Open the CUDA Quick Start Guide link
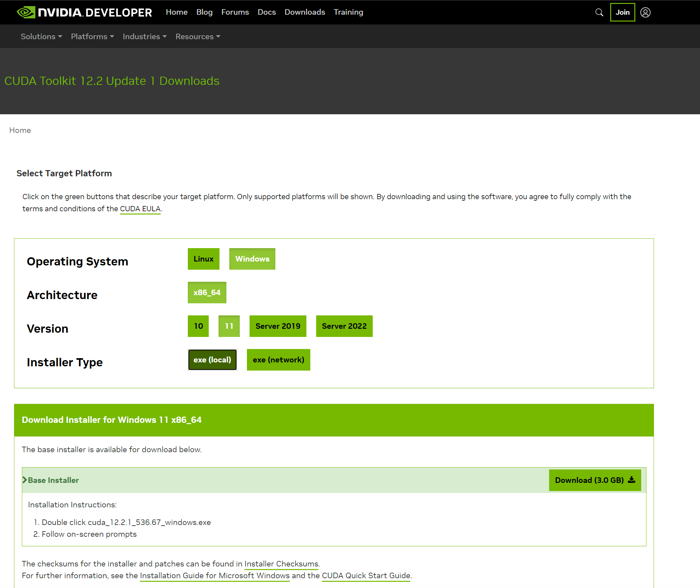The width and height of the screenshot is (700, 588). click(x=366, y=576)
